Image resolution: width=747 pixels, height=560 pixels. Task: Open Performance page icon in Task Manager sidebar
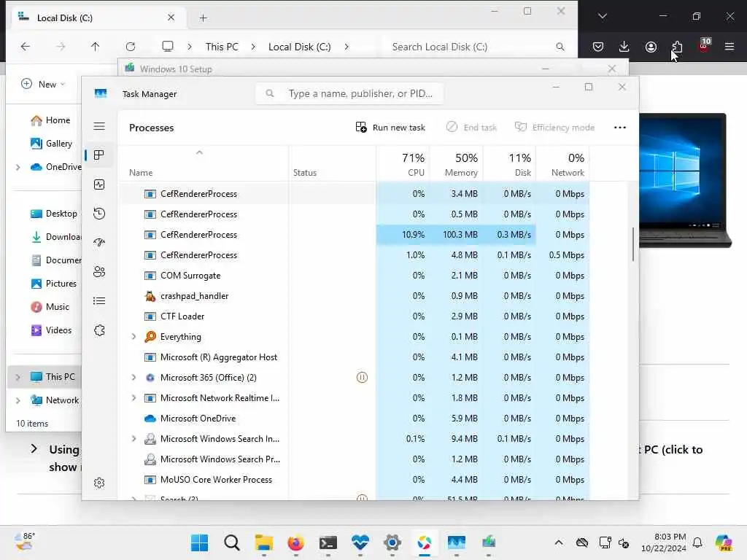[x=99, y=184]
